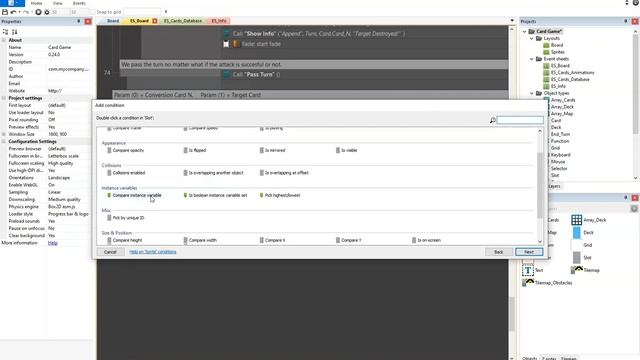The image size is (640, 360).
Task: Click the Fullscreen scaling value High quality
Action: 61,163
